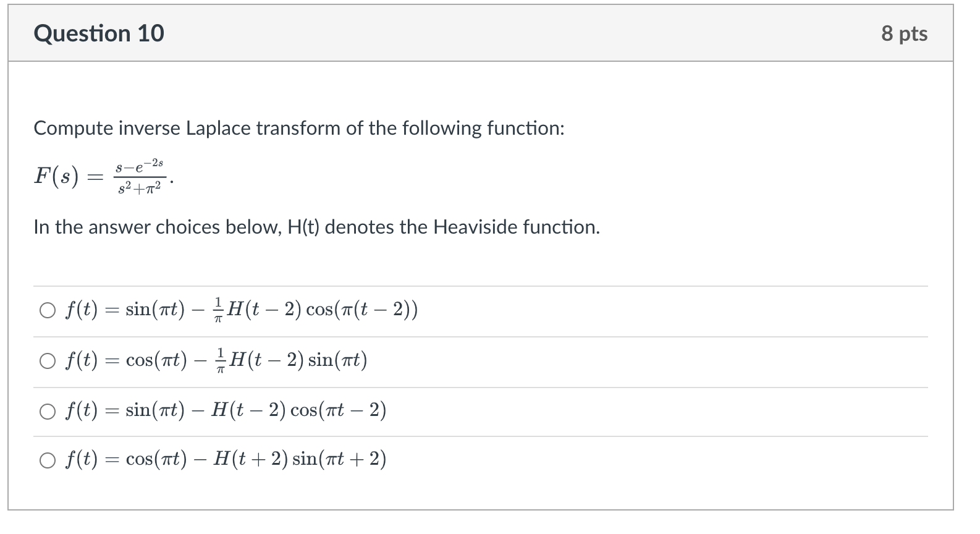Viewport: 980px width, 534px height.
Task: Click the third answer's formula text ending in cos(πt − 2)
Action: [x=226, y=410]
